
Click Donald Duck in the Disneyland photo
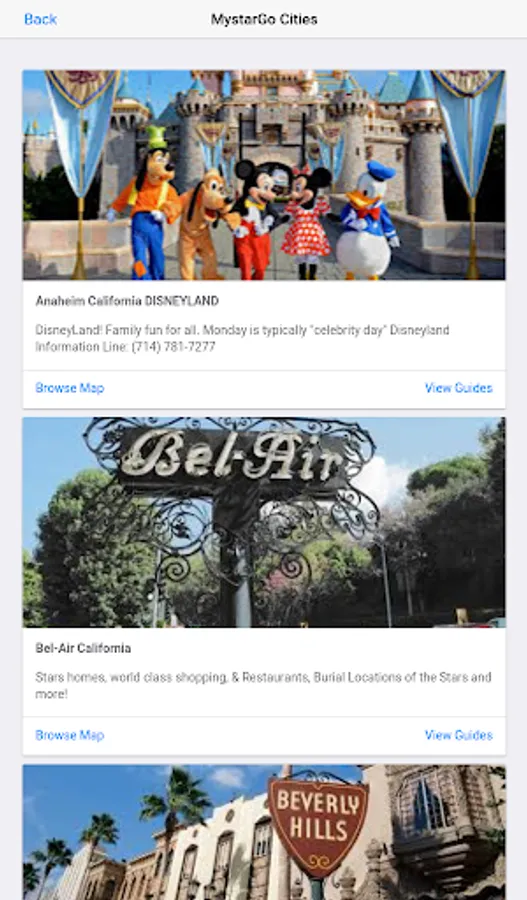pos(366,221)
